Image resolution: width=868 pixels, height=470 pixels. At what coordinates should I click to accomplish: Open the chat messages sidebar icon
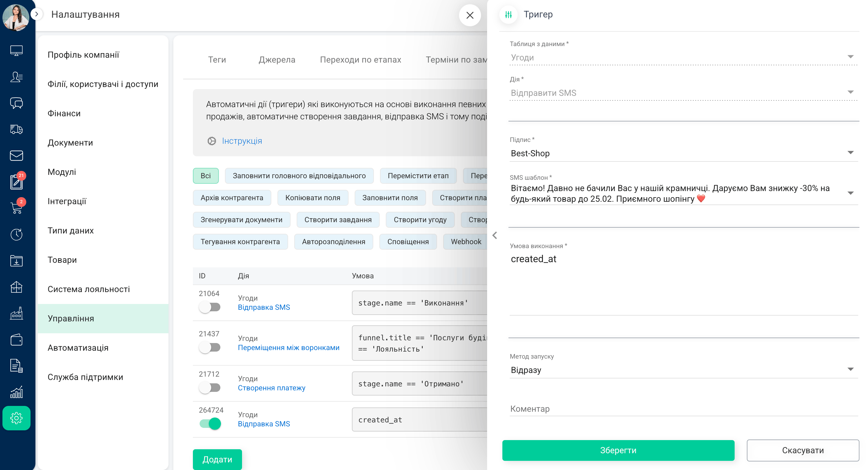pos(16,103)
